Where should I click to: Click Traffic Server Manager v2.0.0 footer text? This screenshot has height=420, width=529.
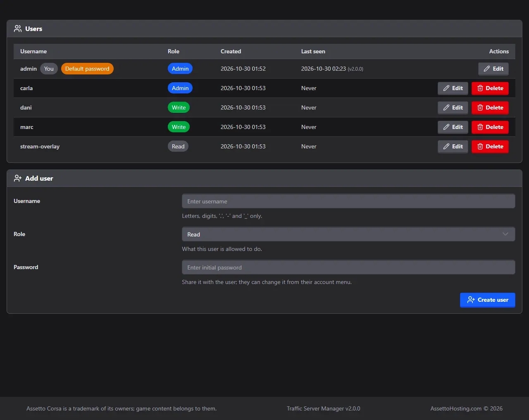point(324,408)
